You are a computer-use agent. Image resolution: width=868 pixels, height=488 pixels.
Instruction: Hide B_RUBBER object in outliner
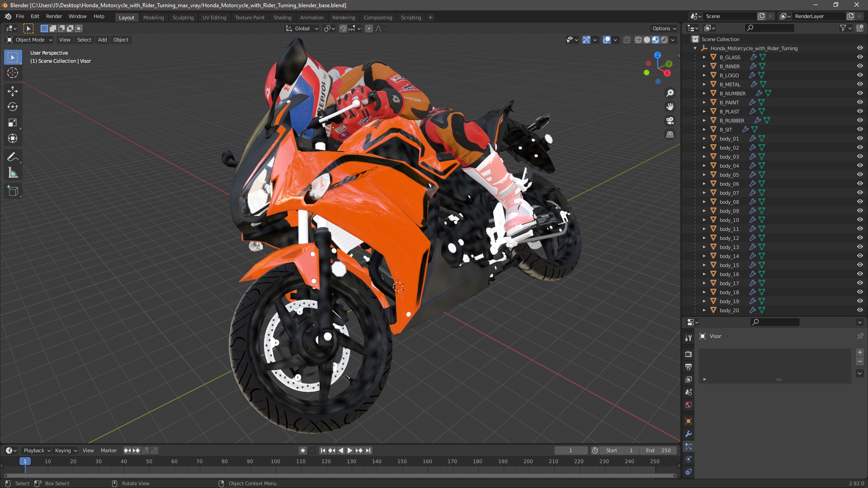point(860,121)
